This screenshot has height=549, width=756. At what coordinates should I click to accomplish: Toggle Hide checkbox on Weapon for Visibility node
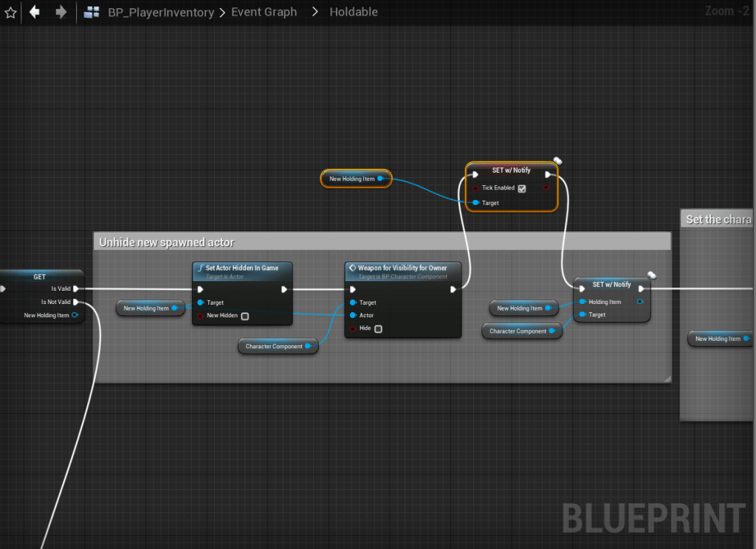coord(379,328)
